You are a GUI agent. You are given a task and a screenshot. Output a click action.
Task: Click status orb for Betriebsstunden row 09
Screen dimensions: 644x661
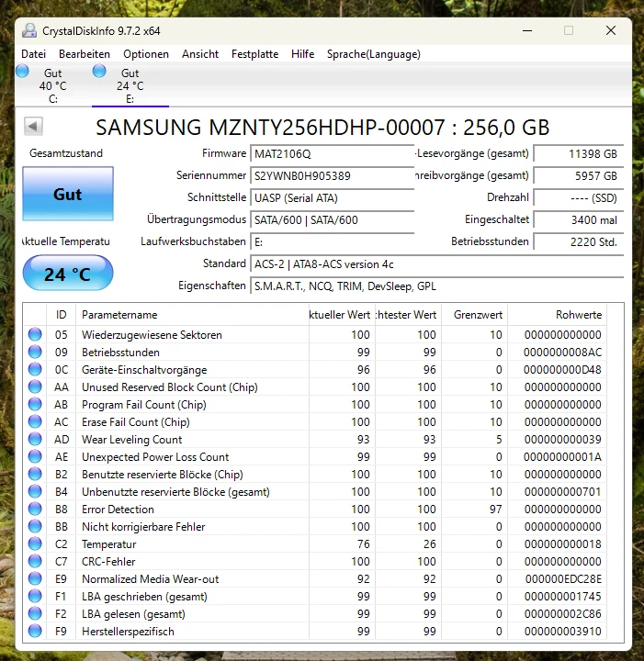tap(35, 352)
